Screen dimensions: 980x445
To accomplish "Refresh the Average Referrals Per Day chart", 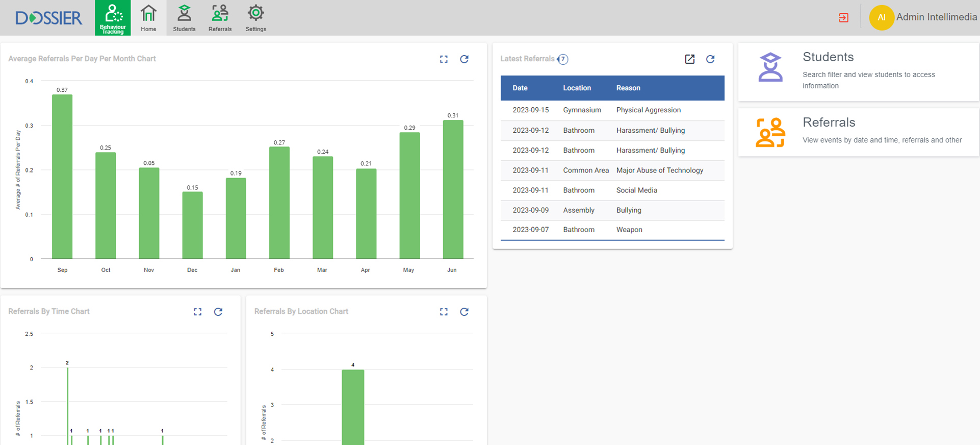I will 464,59.
